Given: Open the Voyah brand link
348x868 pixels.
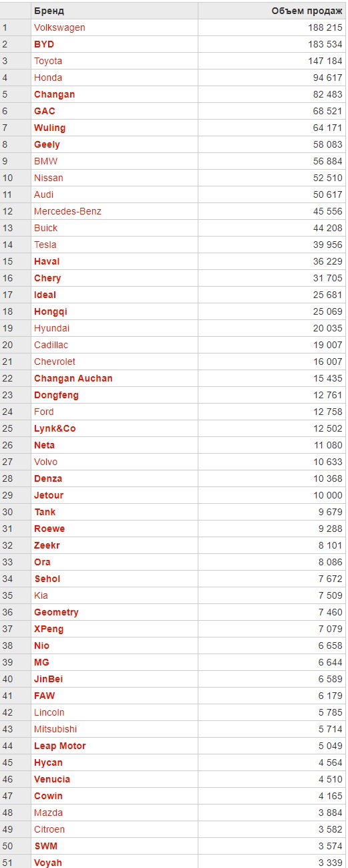Looking at the screenshot, I should point(48,863).
